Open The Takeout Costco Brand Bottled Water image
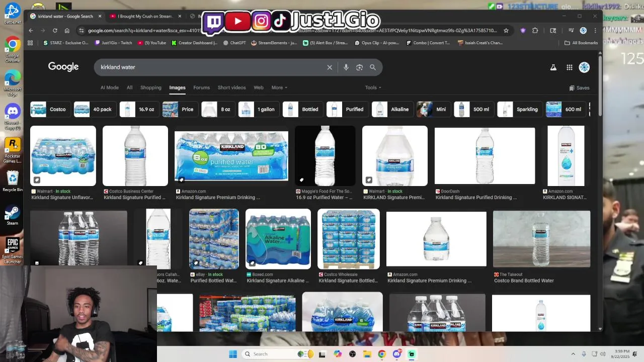This screenshot has width=644, height=362. point(541,239)
